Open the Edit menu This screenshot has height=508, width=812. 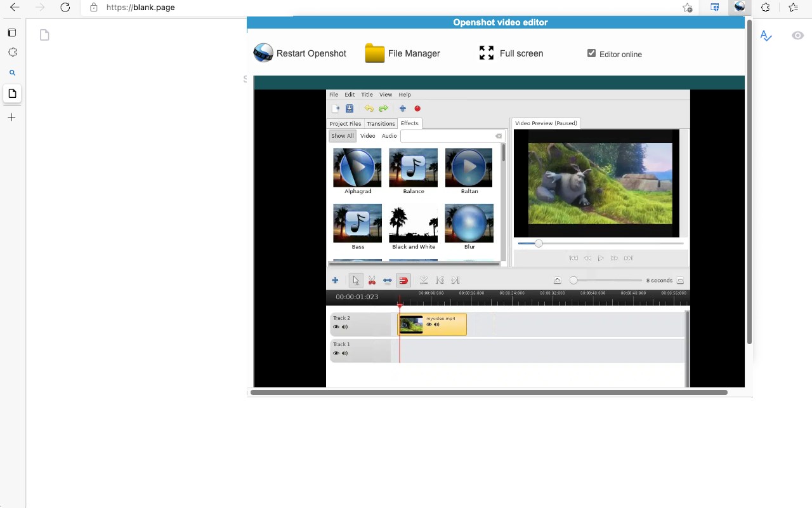pyautogui.click(x=350, y=95)
